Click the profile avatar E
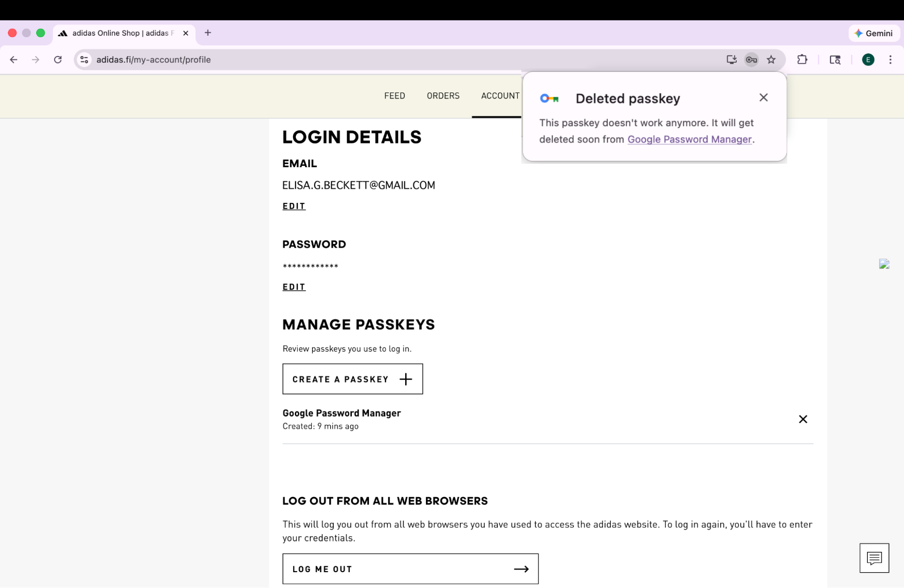This screenshot has width=904, height=588. point(868,59)
